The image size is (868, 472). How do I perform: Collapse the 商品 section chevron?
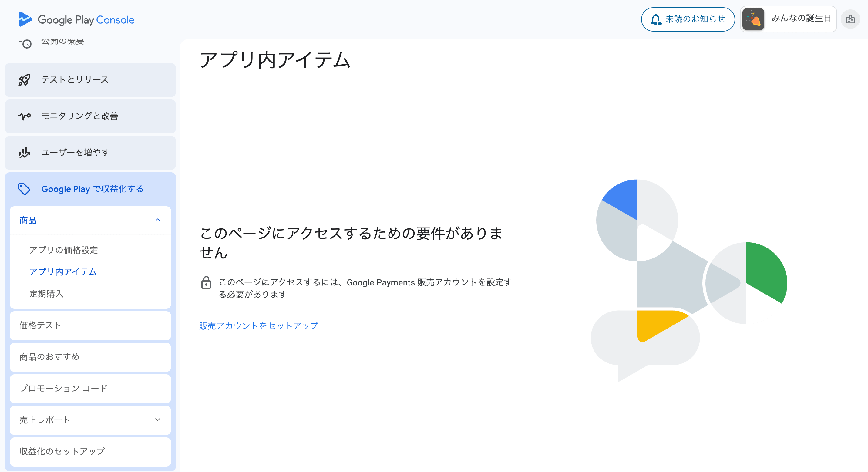pyautogui.click(x=158, y=220)
